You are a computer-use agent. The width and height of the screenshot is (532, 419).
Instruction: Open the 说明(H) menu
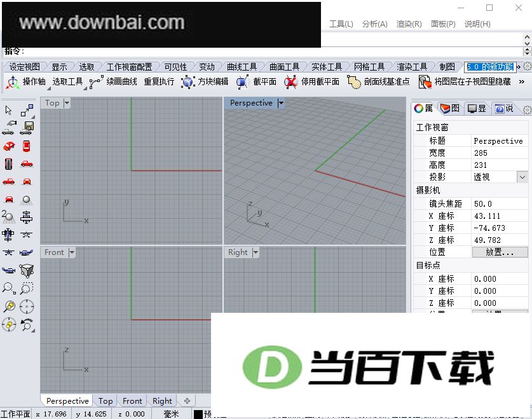point(477,24)
